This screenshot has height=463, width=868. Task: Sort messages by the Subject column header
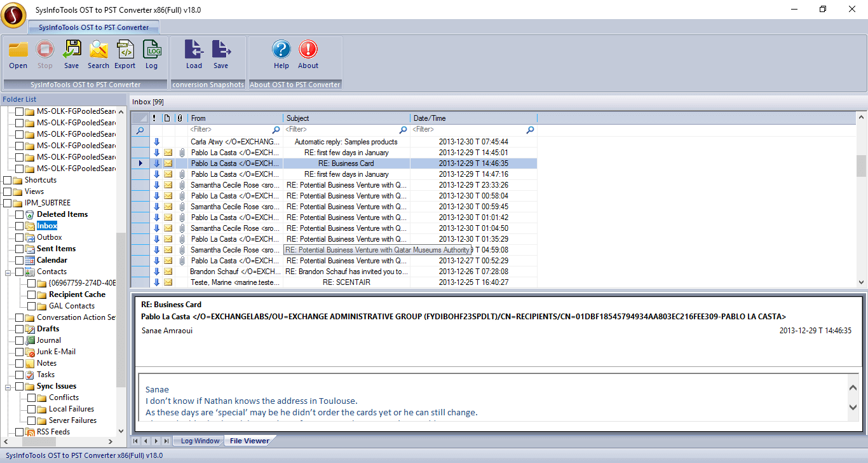347,118
